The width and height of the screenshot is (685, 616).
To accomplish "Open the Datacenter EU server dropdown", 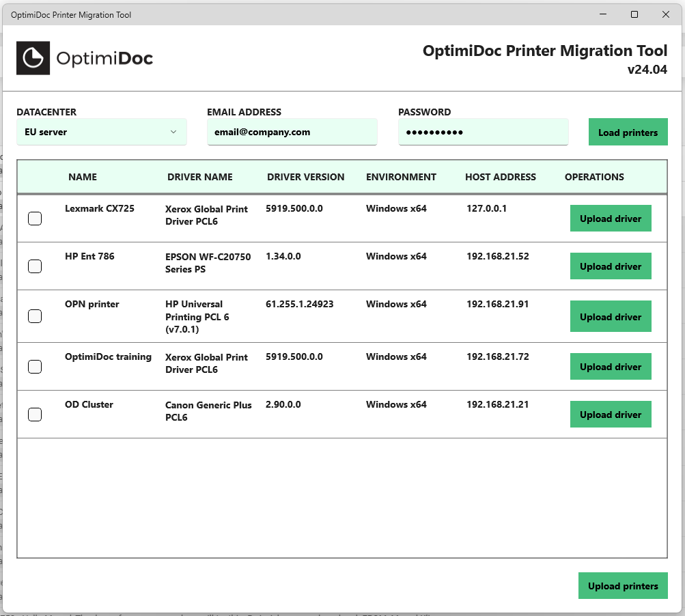I will coord(101,132).
